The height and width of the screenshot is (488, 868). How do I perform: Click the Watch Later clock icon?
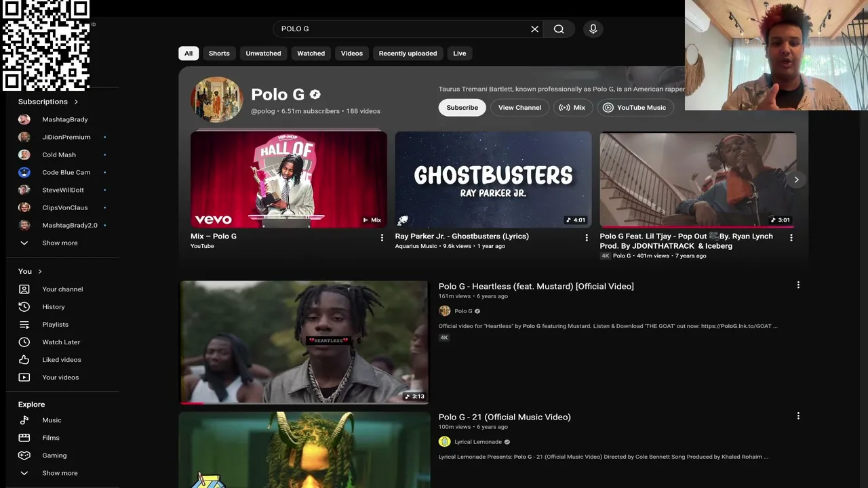(24, 342)
